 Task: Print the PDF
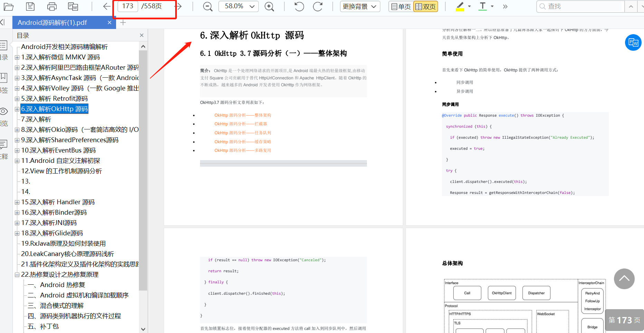pyautogui.click(x=51, y=6)
